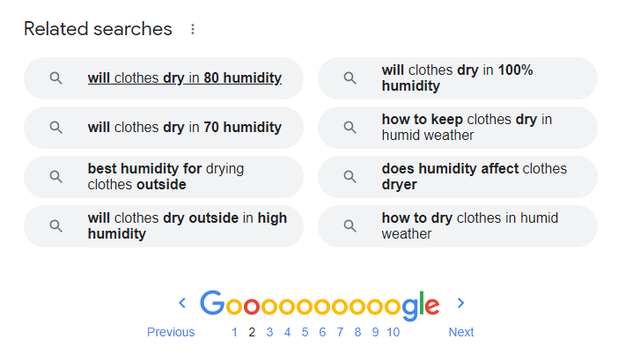Jump to results page 1
Viewport: 640px width, 361px height.
[234, 332]
